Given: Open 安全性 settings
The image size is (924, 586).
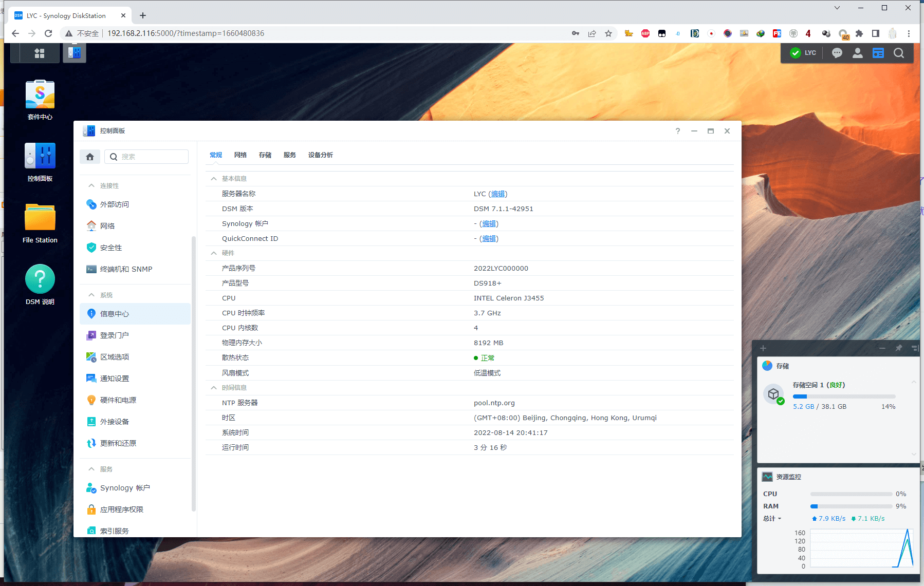Looking at the screenshot, I should (135, 248).
